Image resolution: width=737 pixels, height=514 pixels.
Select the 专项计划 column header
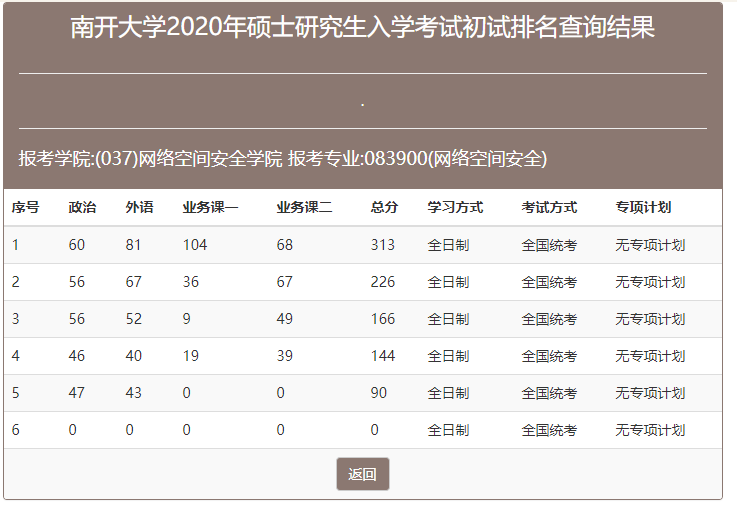(x=643, y=207)
